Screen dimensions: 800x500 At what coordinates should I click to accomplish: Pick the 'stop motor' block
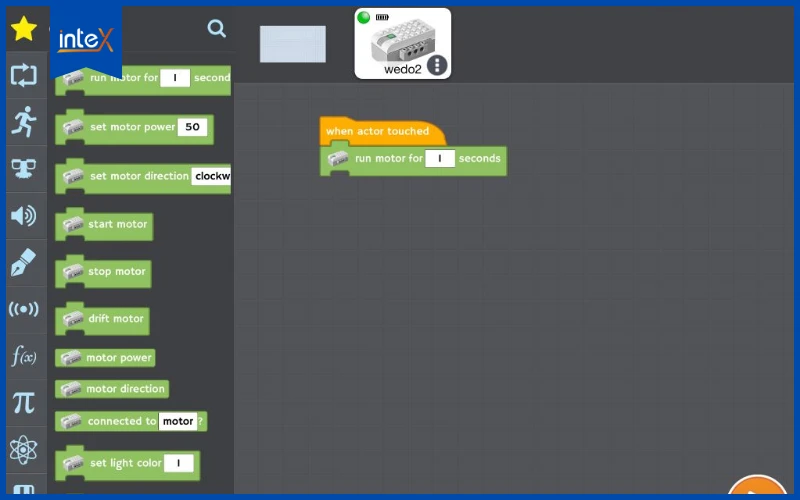click(103, 272)
